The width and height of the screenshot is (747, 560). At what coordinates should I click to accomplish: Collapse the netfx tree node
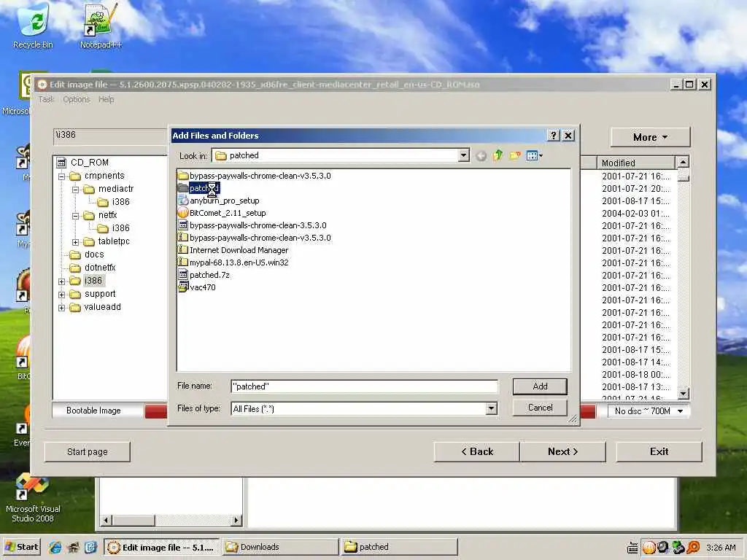tap(75, 216)
